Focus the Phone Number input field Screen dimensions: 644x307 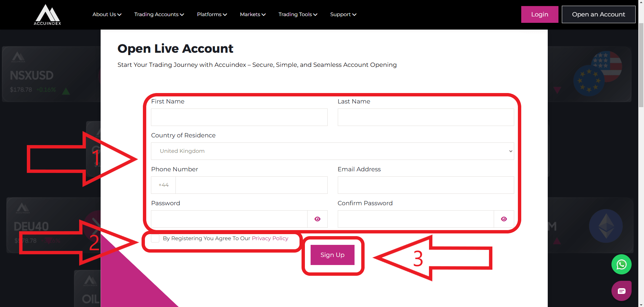(252, 185)
